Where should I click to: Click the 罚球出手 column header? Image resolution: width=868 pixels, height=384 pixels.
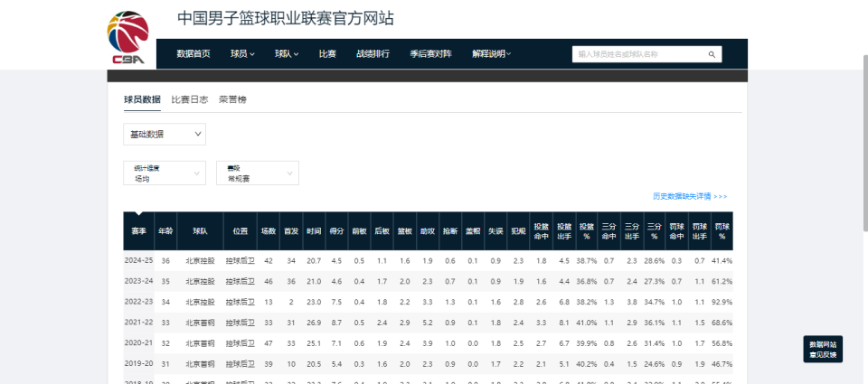pos(700,231)
